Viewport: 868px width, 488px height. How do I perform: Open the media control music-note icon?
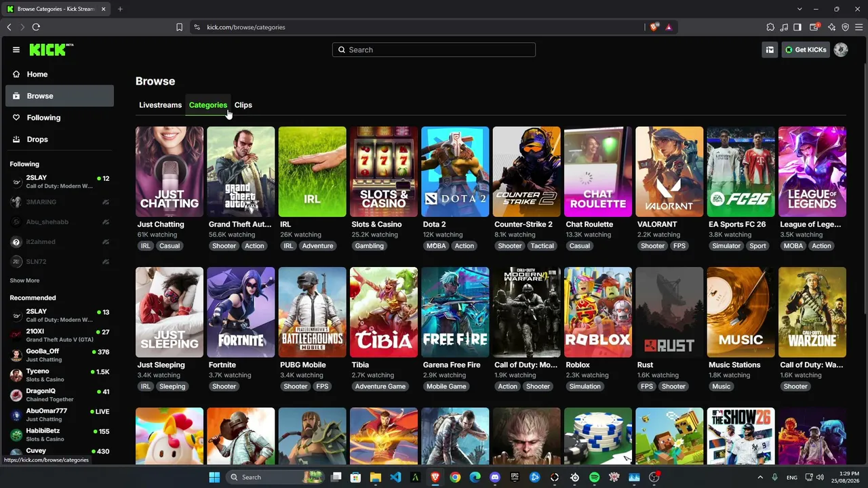(785, 27)
